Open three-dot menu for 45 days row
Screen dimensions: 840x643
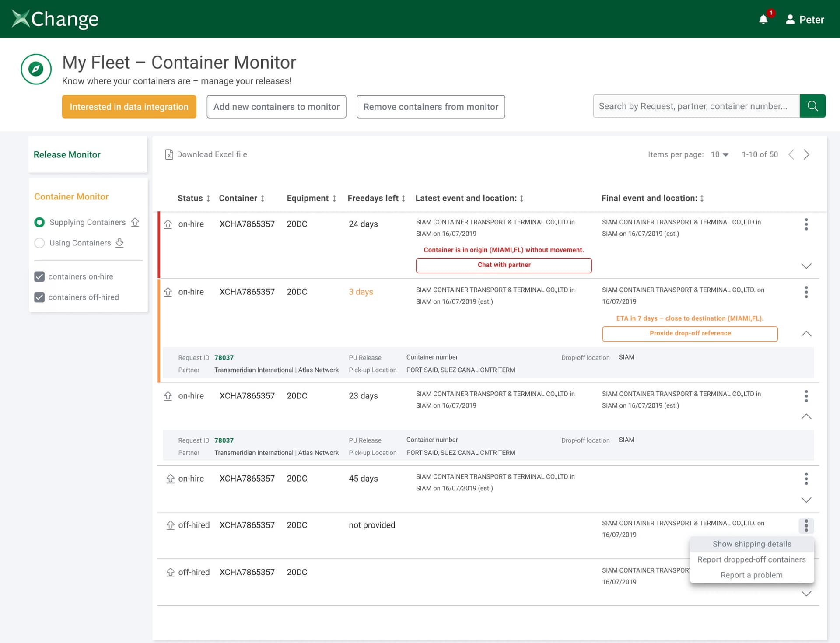tap(806, 479)
